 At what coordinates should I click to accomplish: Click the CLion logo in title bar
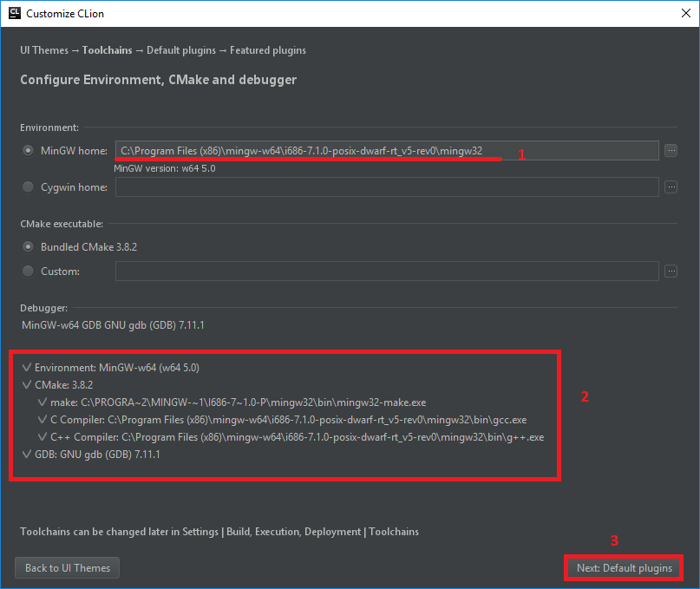(x=14, y=14)
